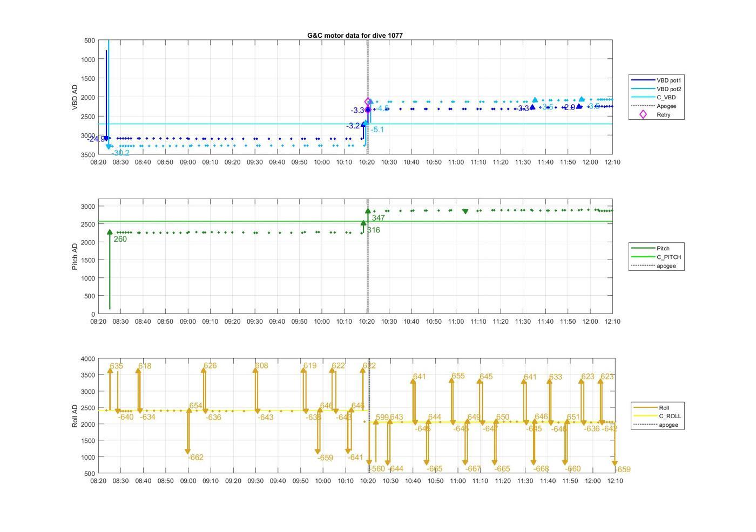756x532 pixels.
Task: Click the '-5.1' data label in the VBD plot
Action: [377, 130]
